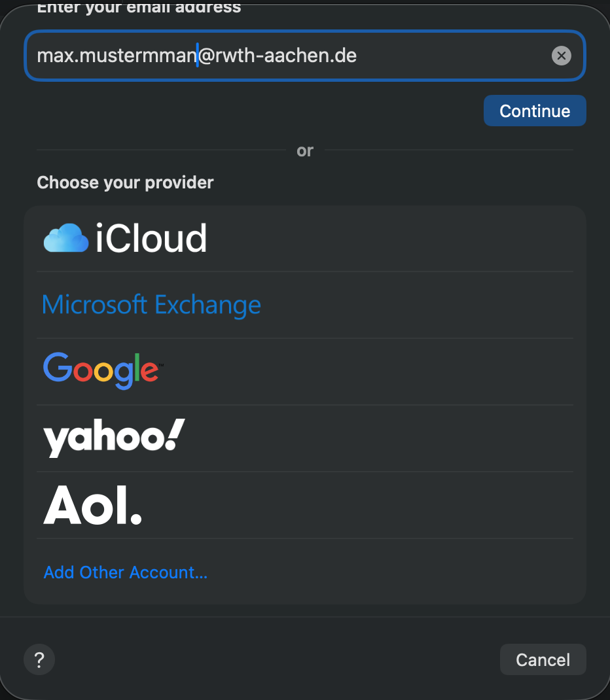The image size is (610, 700).
Task: Open the "Add Other Account..." link
Action: pyautogui.click(x=125, y=572)
